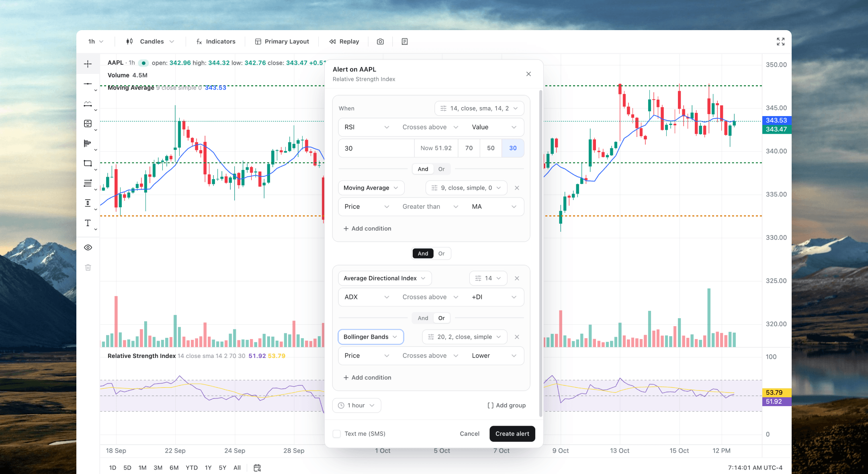Click the Create alert button
Image resolution: width=868 pixels, height=474 pixels.
coord(512,434)
